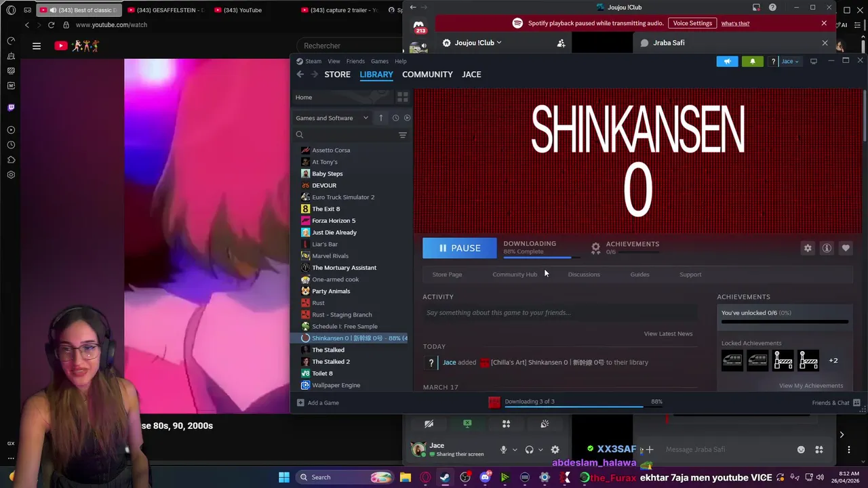Open Shinkansen 0 game info icon
This screenshot has height=488, width=868.
click(827, 248)
